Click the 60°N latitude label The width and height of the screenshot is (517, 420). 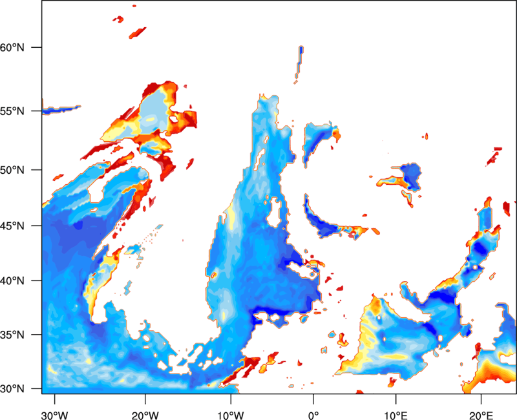(12, 47)
